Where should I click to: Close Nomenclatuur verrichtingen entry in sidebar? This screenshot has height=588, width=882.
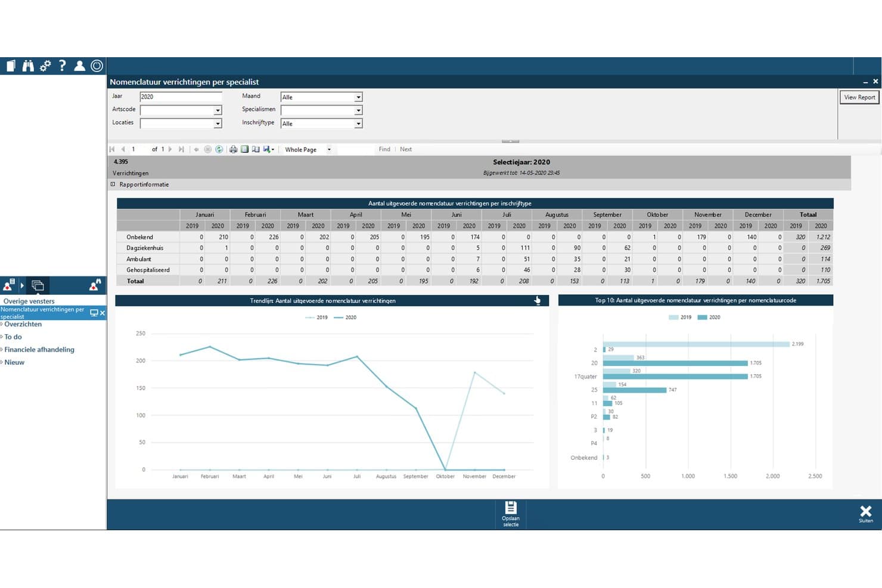(x=103, y=313)
